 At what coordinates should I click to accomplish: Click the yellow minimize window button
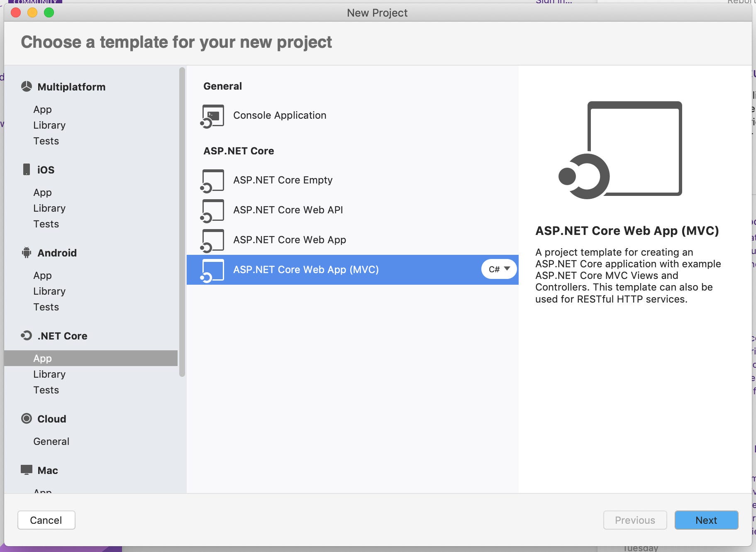pyautogui.click(x=32, y=12)
